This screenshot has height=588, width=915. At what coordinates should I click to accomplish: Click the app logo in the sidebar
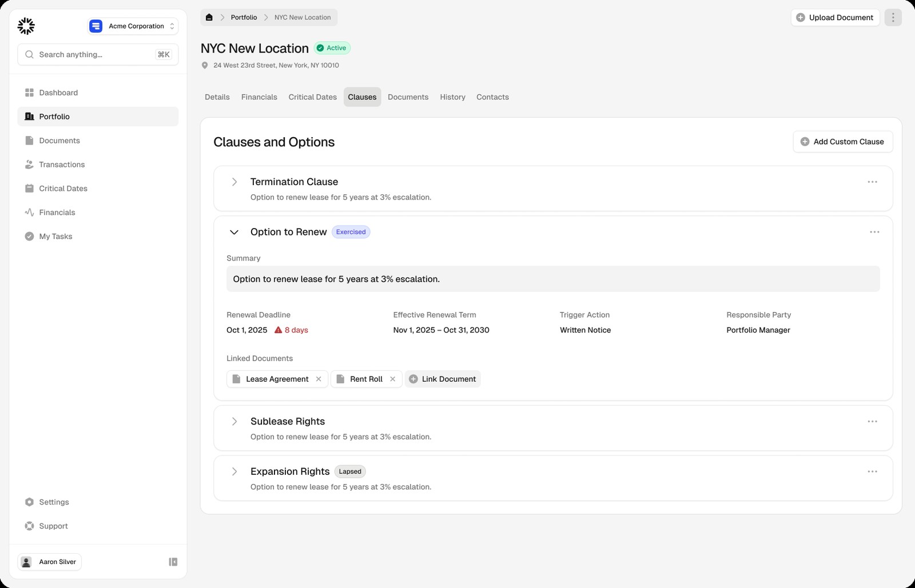pos(26,26)
